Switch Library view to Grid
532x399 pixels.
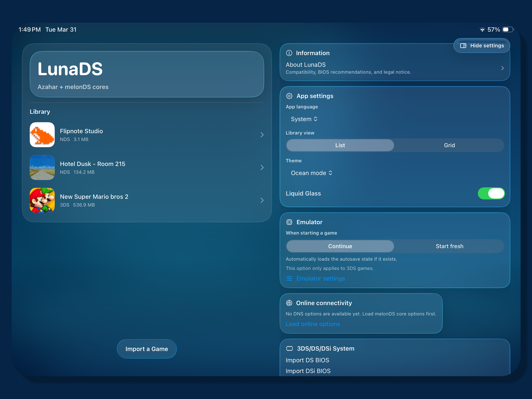tap(449, 145)
